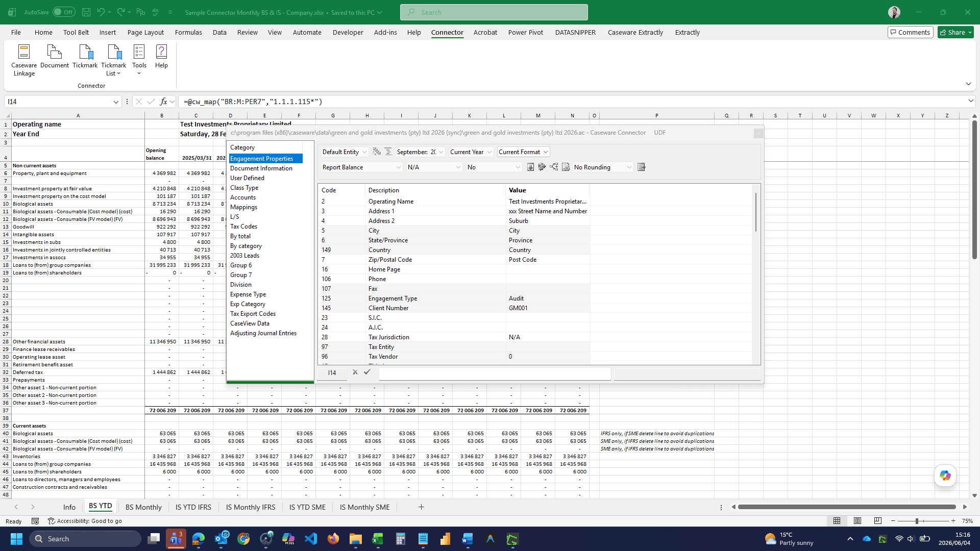Switch to the BS Monthly sheet tab
Image resolution: width=980 pixels, height=551 pixels.
pos(143,507)
